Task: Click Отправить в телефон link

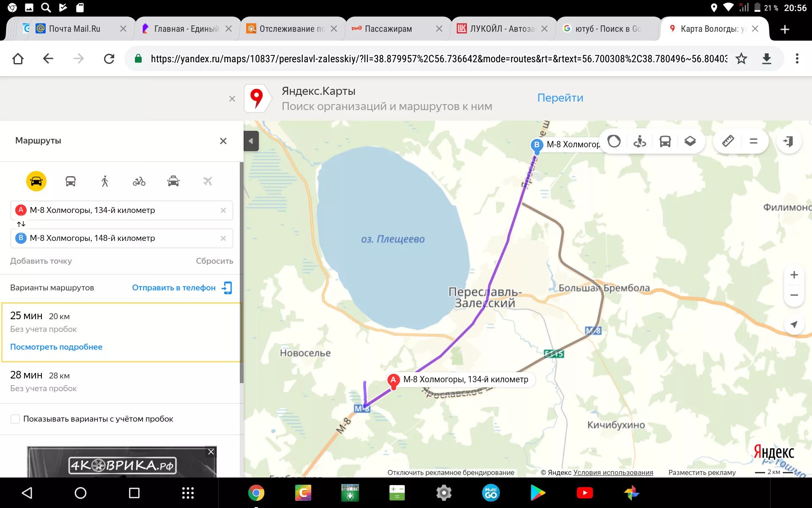Action: click(x=174, y=288)
